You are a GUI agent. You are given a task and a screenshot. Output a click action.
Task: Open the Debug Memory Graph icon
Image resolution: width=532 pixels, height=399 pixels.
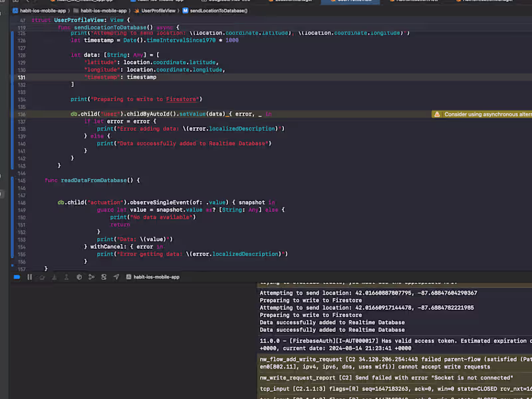pos(92,277)
